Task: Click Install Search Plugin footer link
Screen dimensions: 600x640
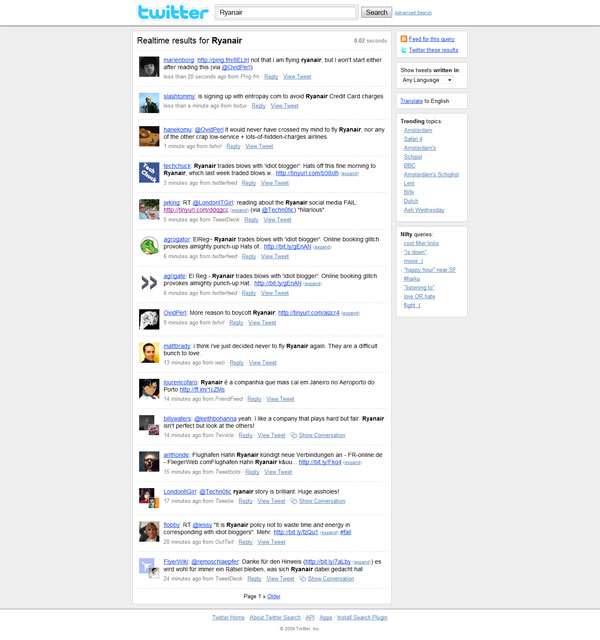Action: (x=362, y=618)
